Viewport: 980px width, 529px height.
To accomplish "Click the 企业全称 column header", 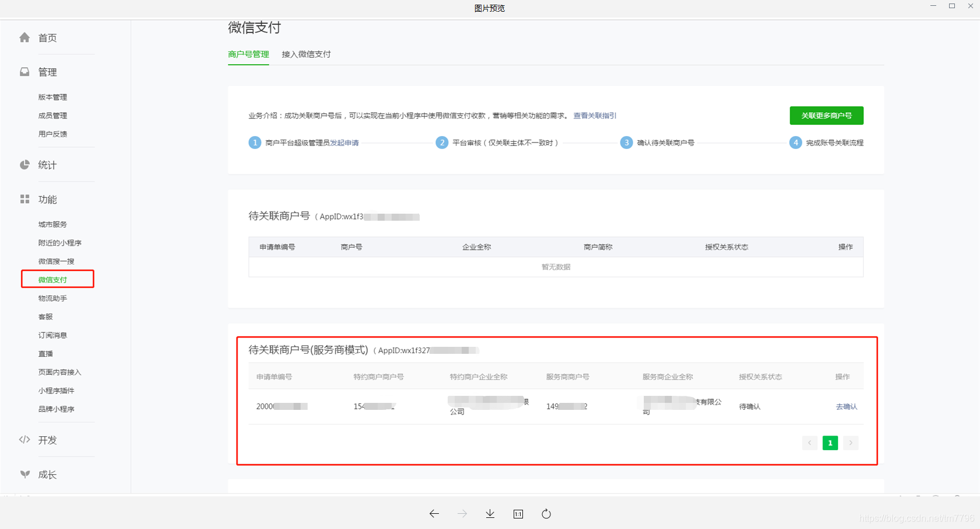I will [476, 247].
